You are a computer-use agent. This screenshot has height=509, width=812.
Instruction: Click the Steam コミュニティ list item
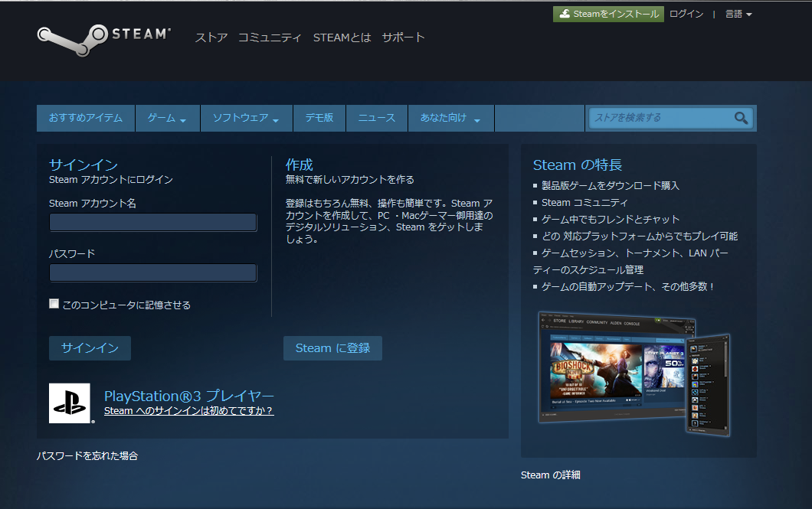tap(584, 203)
